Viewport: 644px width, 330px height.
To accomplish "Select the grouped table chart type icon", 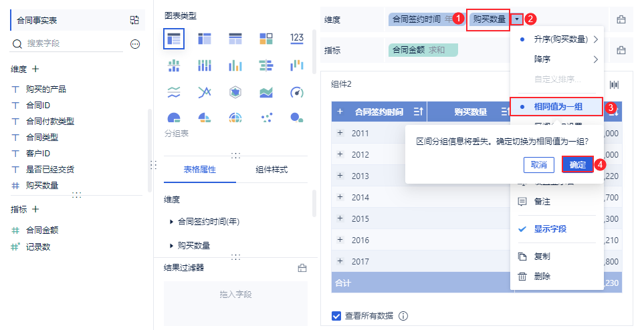I will pyautogui.click(x=174, y=39).
